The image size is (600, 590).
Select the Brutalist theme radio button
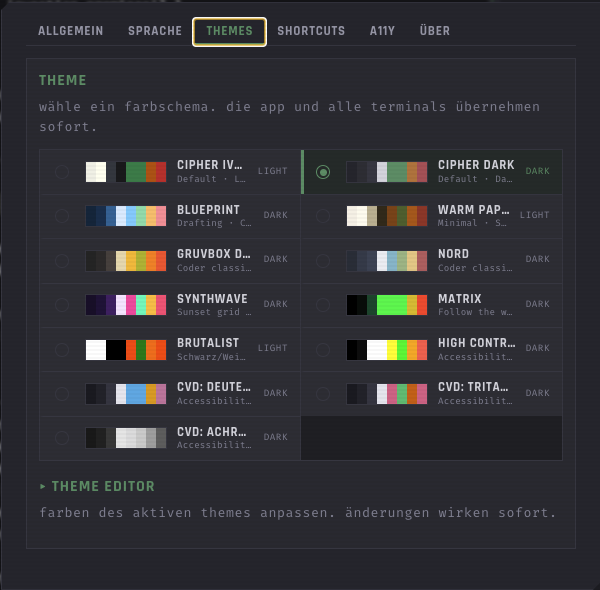(62, 349)
